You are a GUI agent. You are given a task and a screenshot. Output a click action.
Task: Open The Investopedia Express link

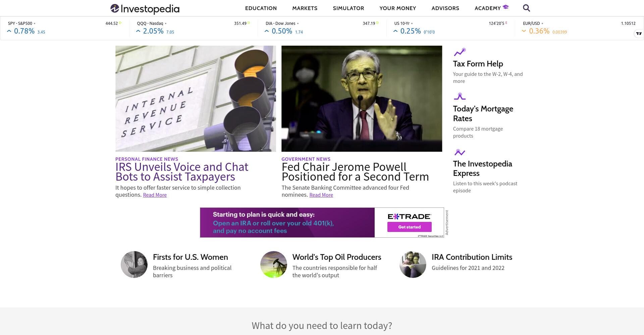point(483,169)
